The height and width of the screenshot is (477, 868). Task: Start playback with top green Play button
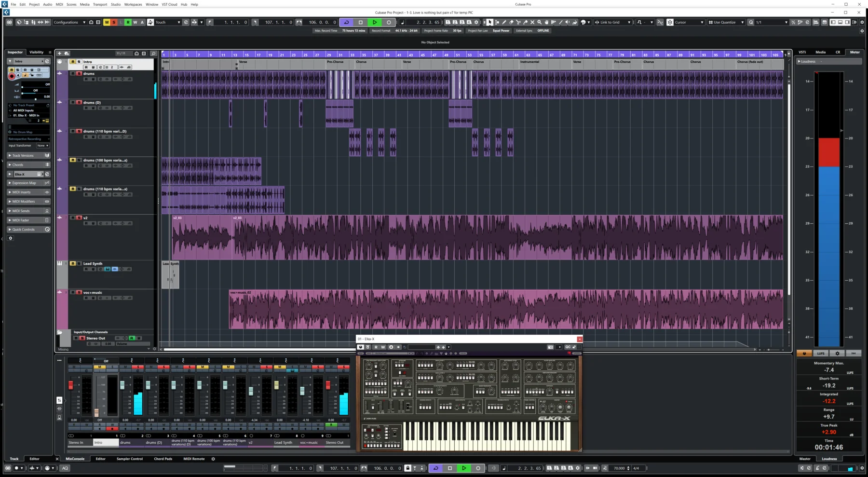click(375, 22)
